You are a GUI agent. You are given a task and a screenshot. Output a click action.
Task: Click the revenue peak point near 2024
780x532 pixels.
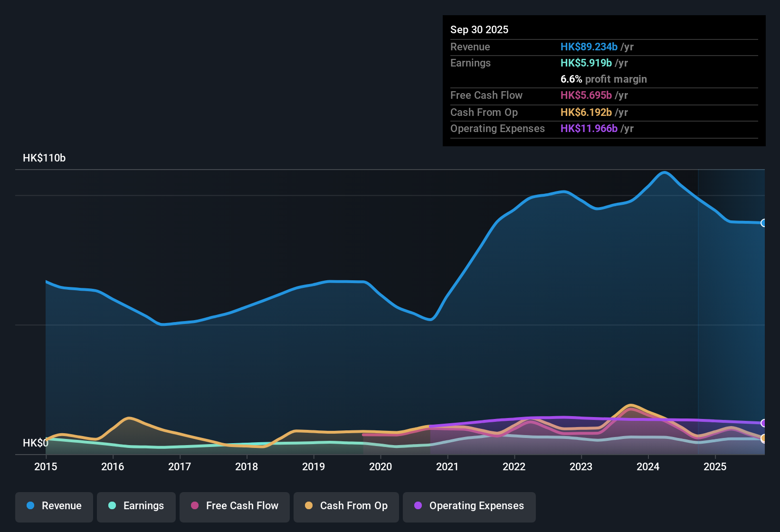(x=665, y=172)
